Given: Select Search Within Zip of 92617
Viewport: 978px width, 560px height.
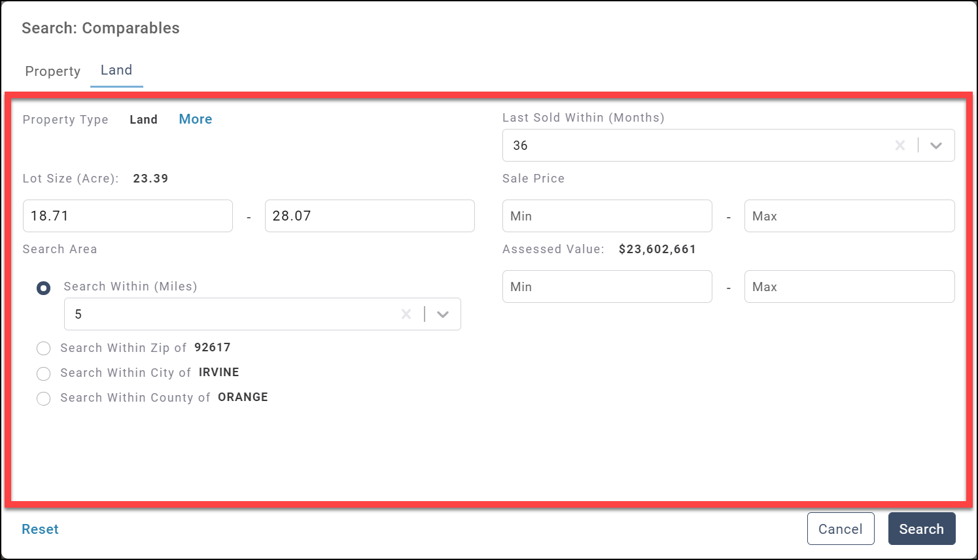Looking at the screenshot, I should (44, 348).
